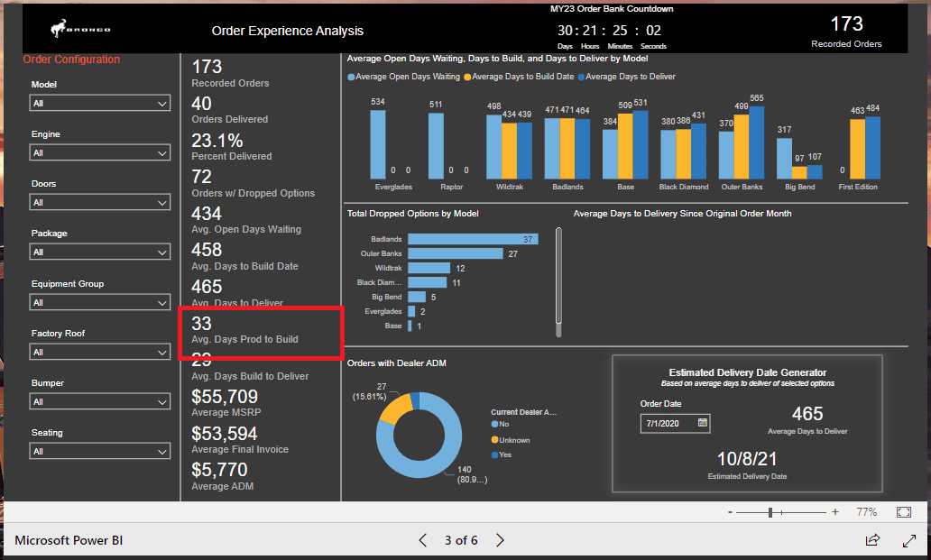
Task: Open the Engine dropdown
Action: pos(100,153)
